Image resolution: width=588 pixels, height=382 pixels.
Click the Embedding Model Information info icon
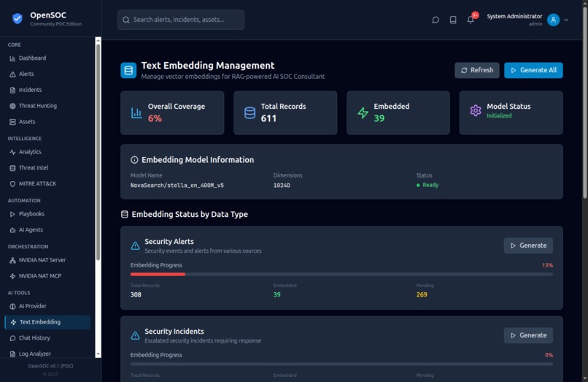click(x=134, y=160)
